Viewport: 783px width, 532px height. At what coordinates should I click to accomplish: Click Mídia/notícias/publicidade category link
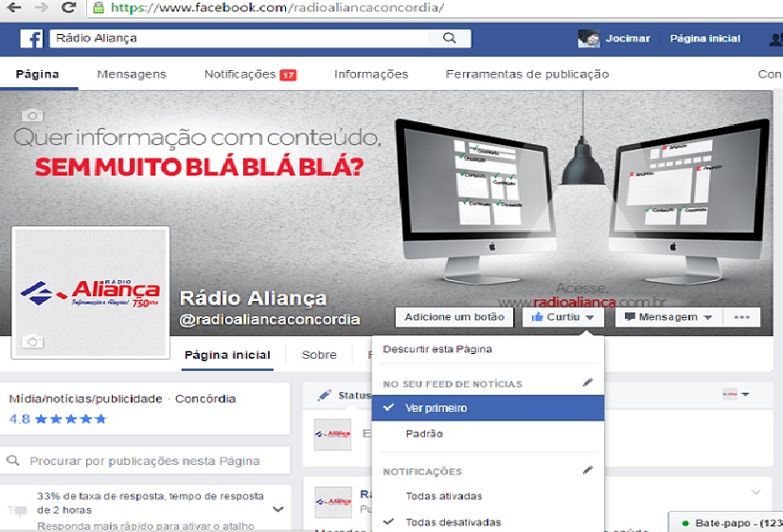pyautogui.click(x=85, y=399)
